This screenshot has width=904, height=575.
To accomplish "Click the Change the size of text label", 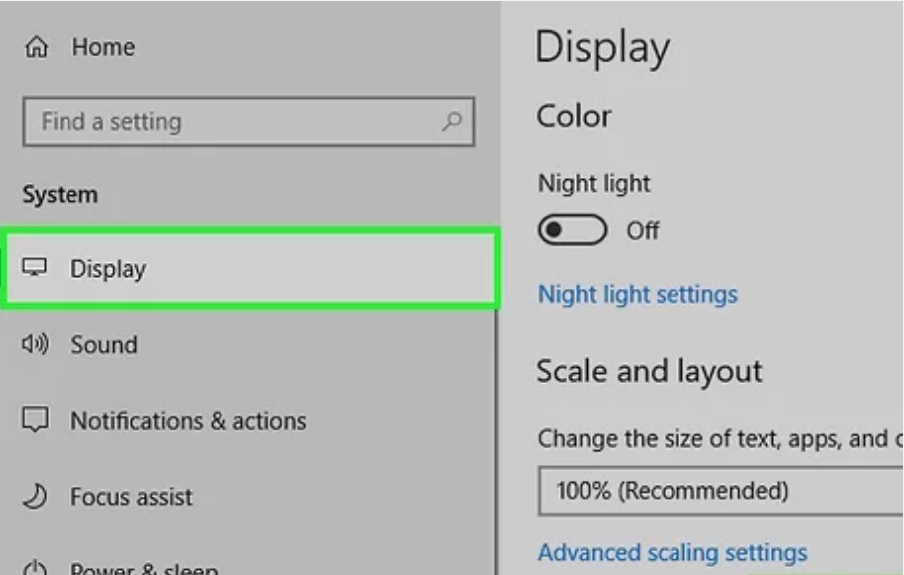I will click(x=721, y=439).
